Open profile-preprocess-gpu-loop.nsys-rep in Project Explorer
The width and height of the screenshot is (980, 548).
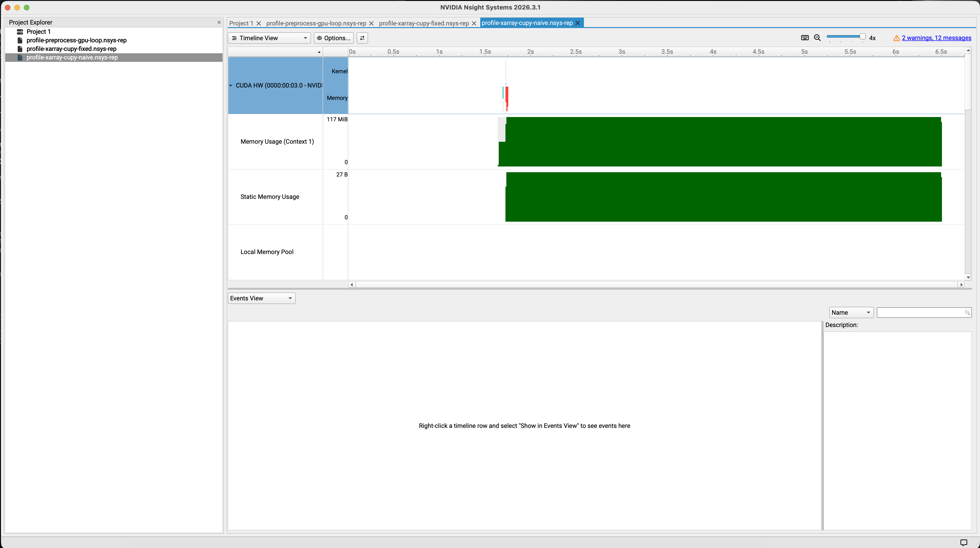(77, 40)
